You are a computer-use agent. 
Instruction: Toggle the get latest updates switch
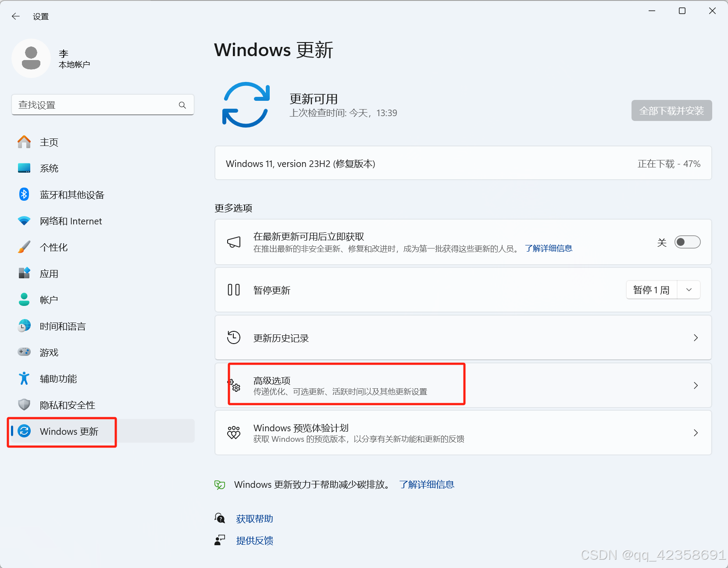click(x=687, y=242)
